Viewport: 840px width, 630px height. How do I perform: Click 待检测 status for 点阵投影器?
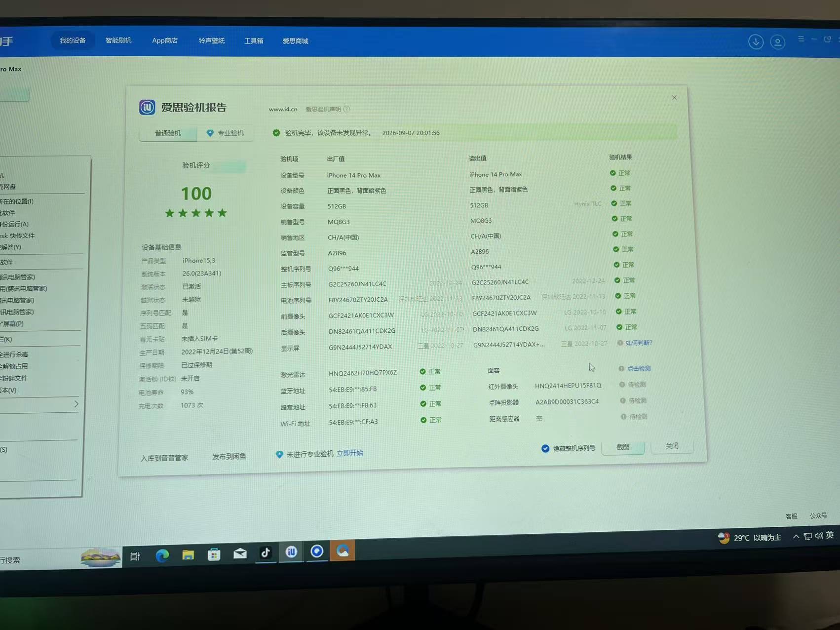point(638,400)
